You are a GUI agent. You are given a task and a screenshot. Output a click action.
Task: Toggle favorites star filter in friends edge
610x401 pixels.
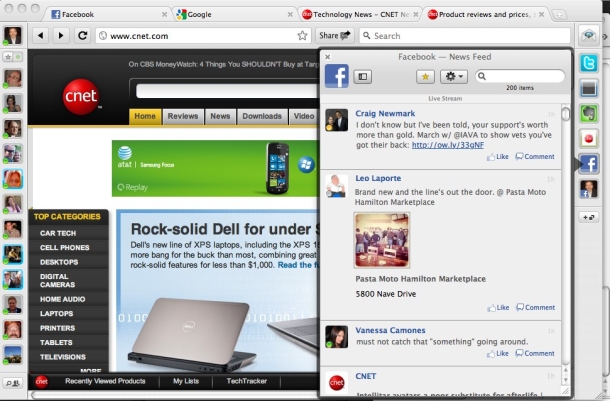click(8, 57)
